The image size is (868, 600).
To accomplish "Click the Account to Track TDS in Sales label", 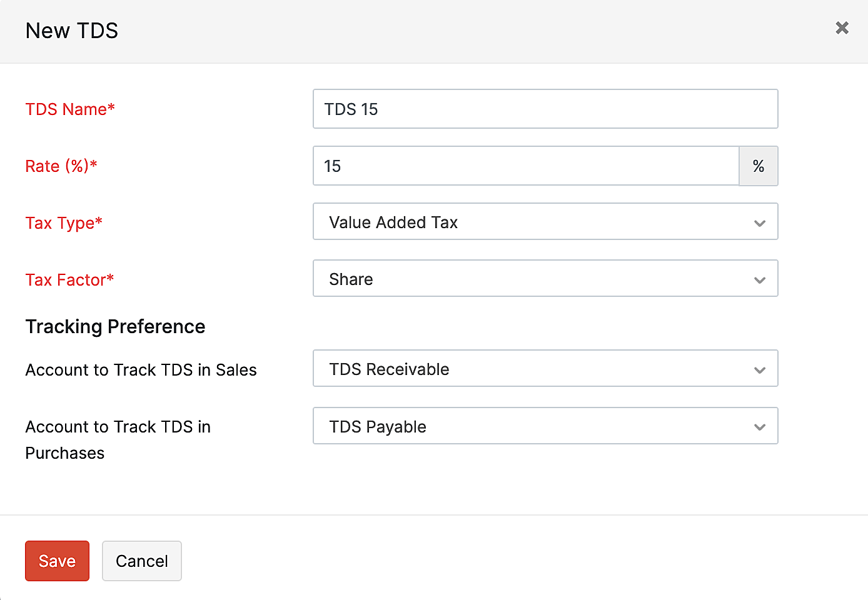I will click(141, 370).
